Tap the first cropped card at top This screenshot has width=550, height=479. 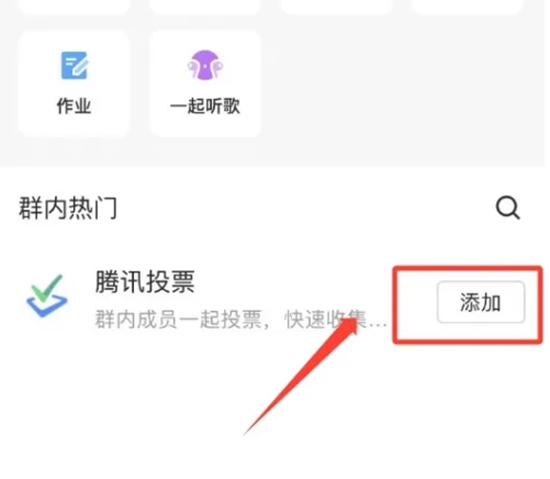tap(74, 6)
